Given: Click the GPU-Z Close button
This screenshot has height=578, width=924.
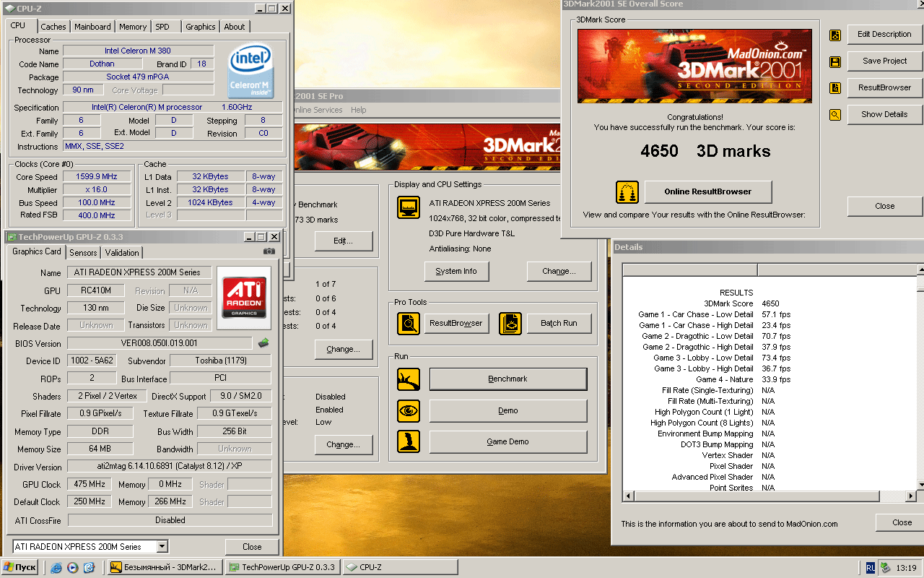Looking at the screenshot, I should (x=252, y=547).
